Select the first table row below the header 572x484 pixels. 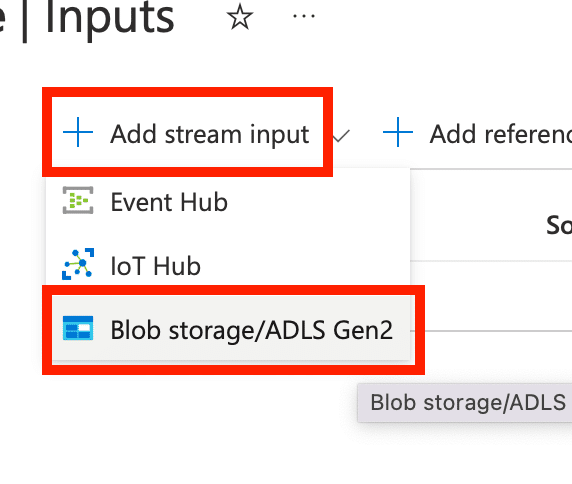(491, 296)
